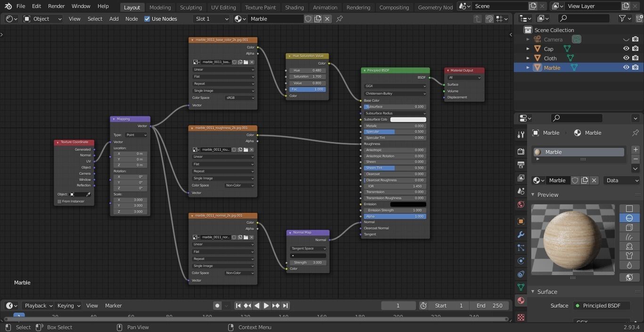Screen dimensions: 644x332
Task: Duplicate the Marble material in node editor header
Action: tap(318, 19)
